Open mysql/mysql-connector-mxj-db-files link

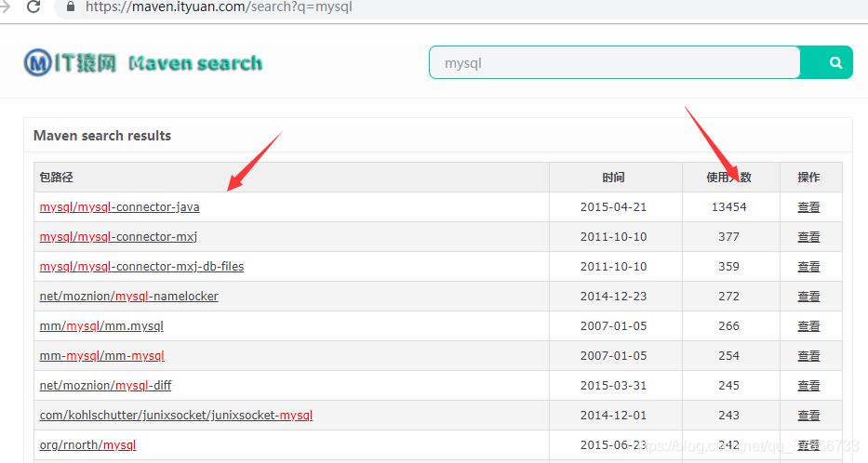click(x=141, y=267)
